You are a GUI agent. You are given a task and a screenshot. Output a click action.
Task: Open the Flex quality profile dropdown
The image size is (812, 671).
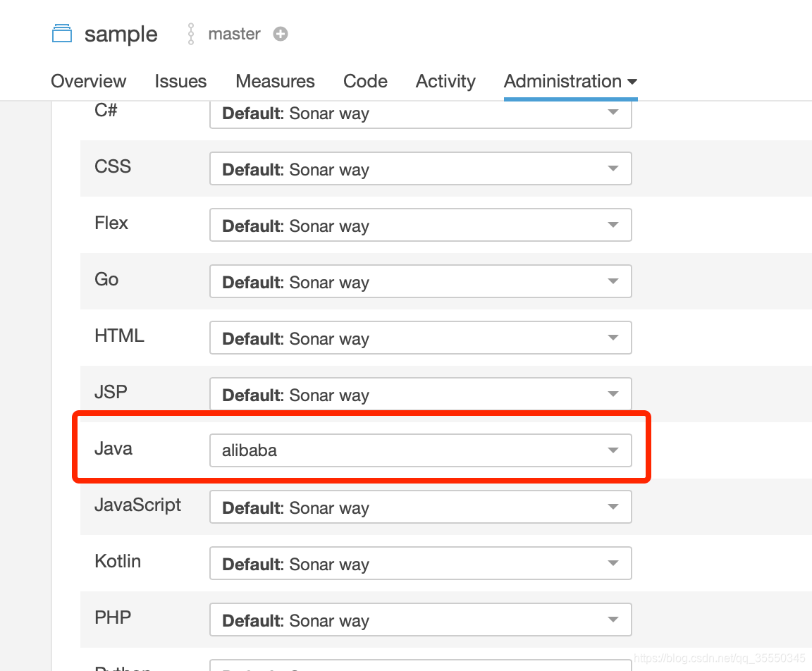pos(421,225)
